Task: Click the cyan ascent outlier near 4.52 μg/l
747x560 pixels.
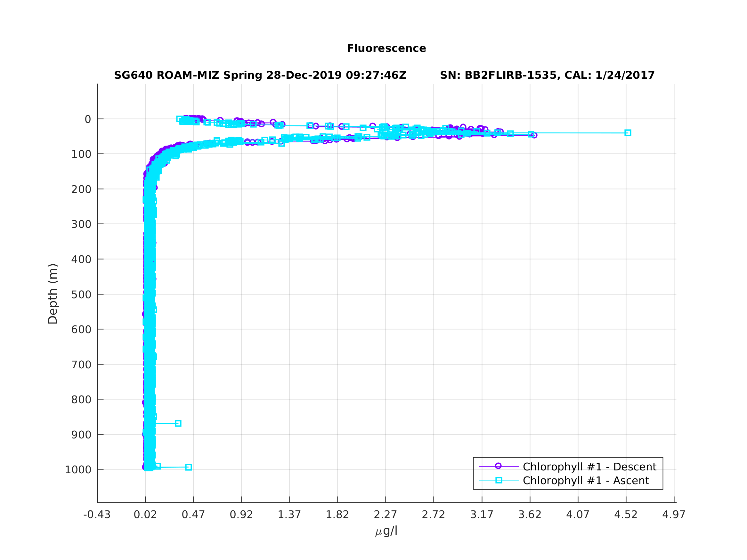Action: (x=628, y=133)
